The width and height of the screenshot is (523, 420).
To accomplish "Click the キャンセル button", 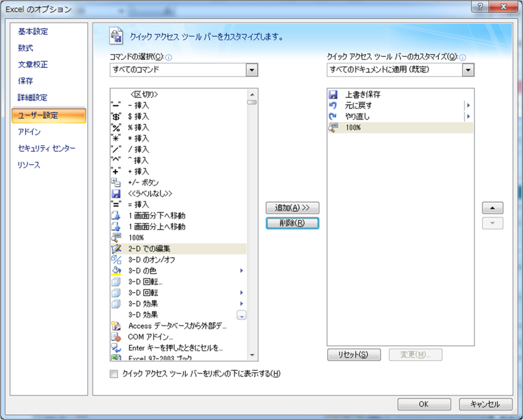I will (x=486, y=404).
